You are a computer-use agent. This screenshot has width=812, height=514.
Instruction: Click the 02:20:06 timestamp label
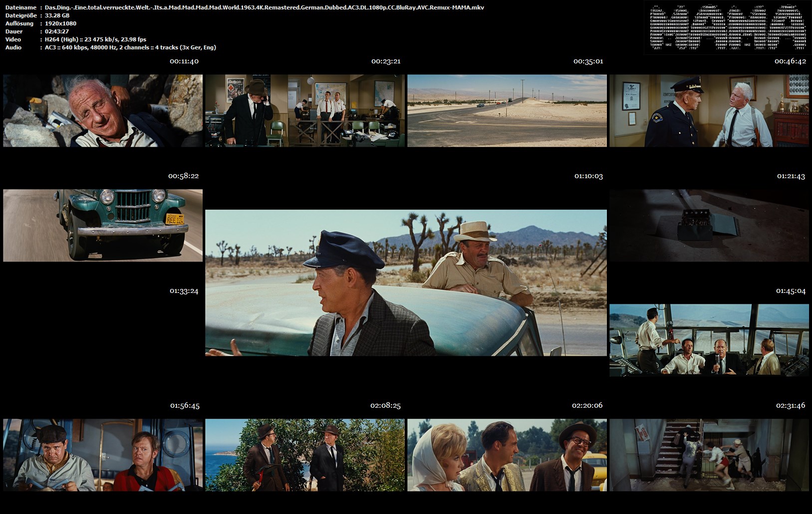point(587,406)
